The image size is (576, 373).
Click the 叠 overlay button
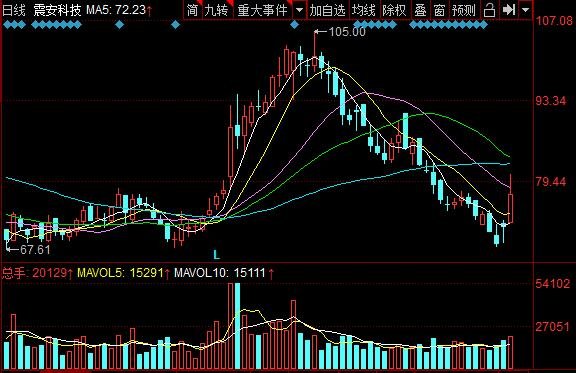[420, 10]
